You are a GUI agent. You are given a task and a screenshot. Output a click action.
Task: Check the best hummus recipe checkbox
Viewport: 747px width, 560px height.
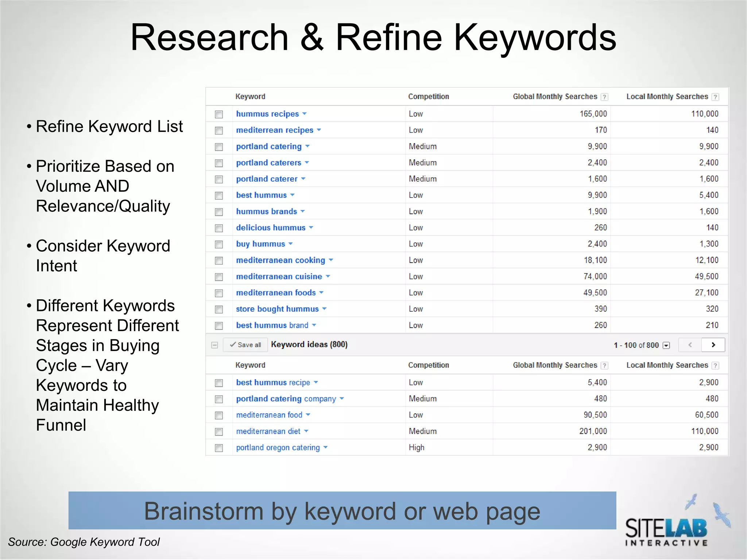click(219, 383)
